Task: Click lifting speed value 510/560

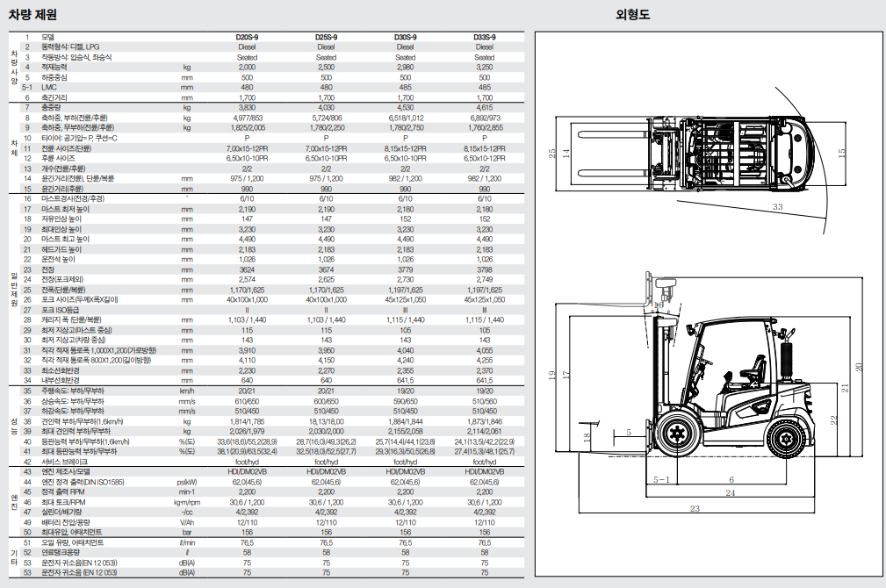Action: 484,402
